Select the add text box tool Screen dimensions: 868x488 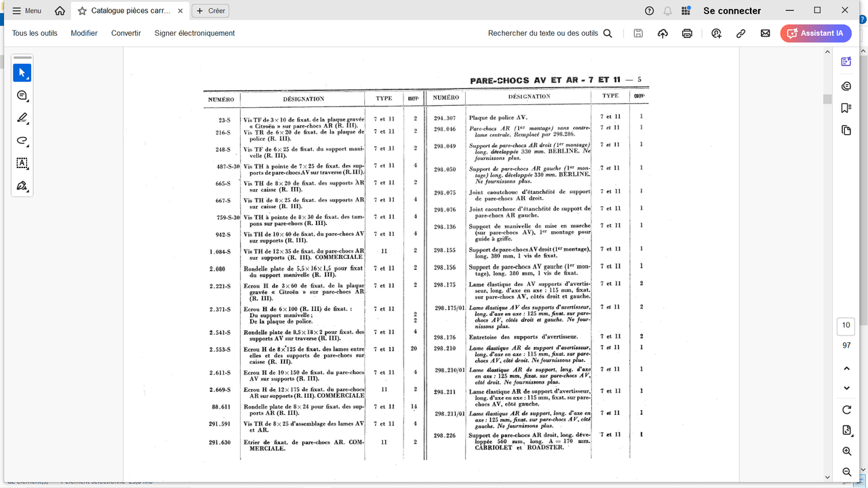click(x=22, y=163)
